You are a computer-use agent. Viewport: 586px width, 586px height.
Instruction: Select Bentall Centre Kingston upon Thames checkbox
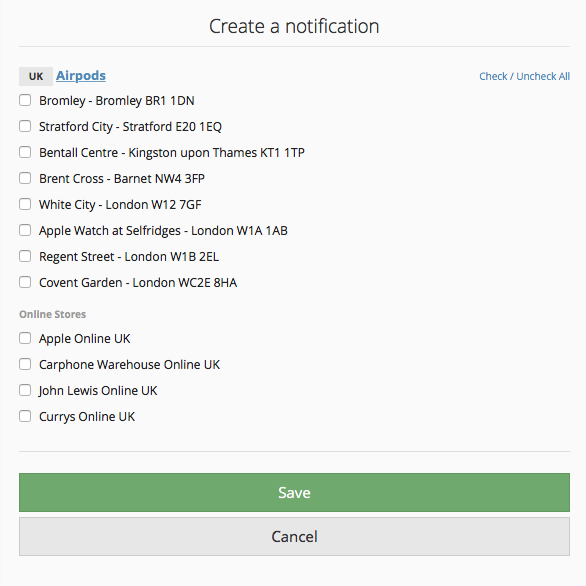click(25, 152)
